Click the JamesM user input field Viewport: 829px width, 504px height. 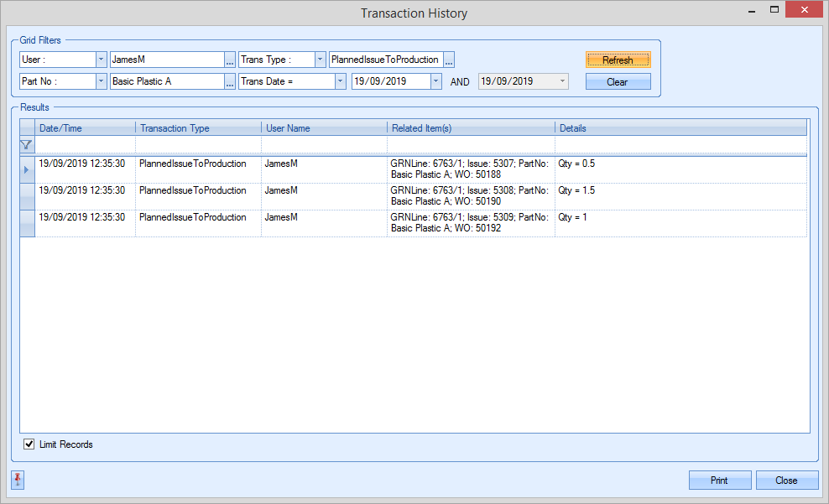tap(166, 60)
